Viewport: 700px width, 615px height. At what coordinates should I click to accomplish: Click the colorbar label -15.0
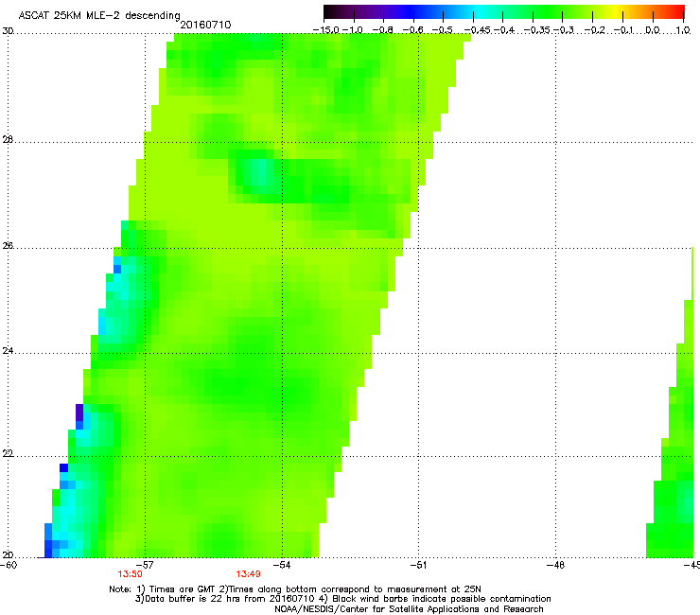pyautogui.click(x=326, y=30)
